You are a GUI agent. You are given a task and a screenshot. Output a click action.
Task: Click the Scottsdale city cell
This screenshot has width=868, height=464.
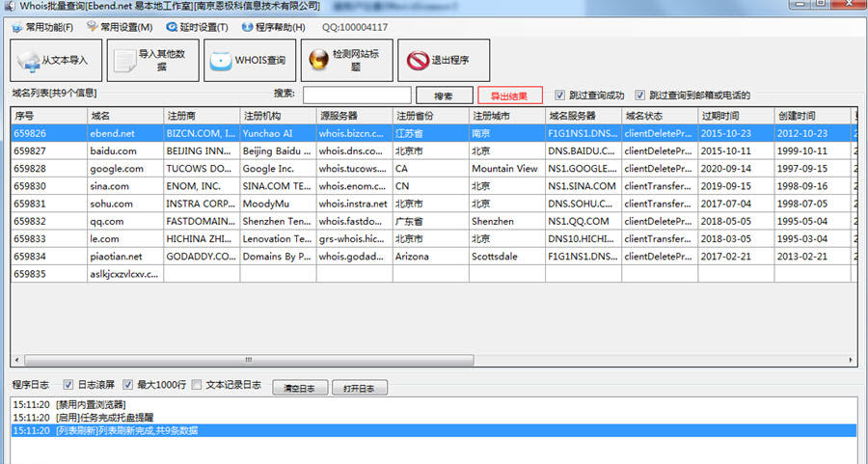click(507, 257)
